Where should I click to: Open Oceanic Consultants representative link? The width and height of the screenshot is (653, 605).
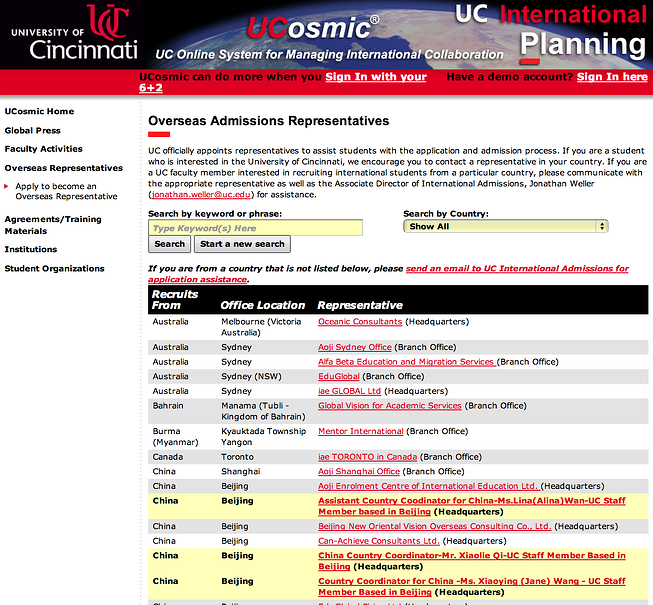360,322
